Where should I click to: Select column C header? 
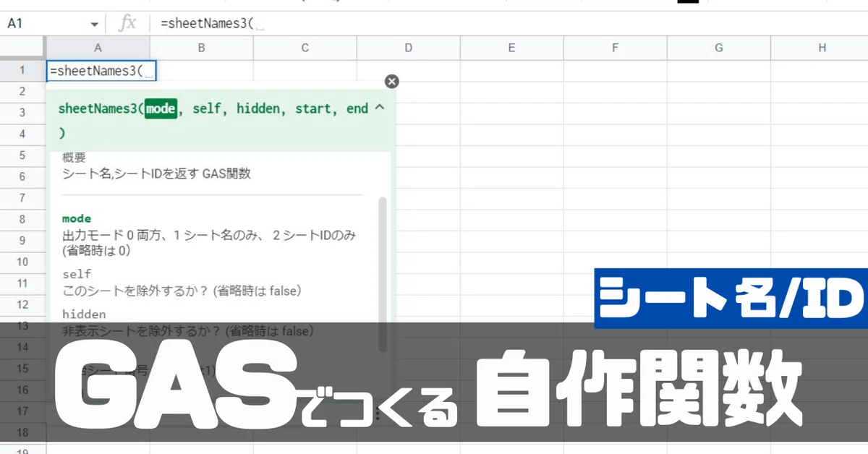(x=305, y=48)
